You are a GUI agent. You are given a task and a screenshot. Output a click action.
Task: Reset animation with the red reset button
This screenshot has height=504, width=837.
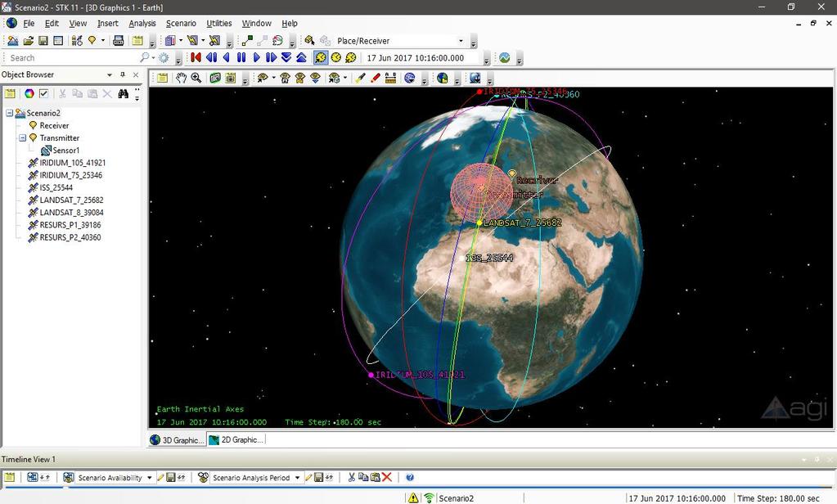point(196,57)
